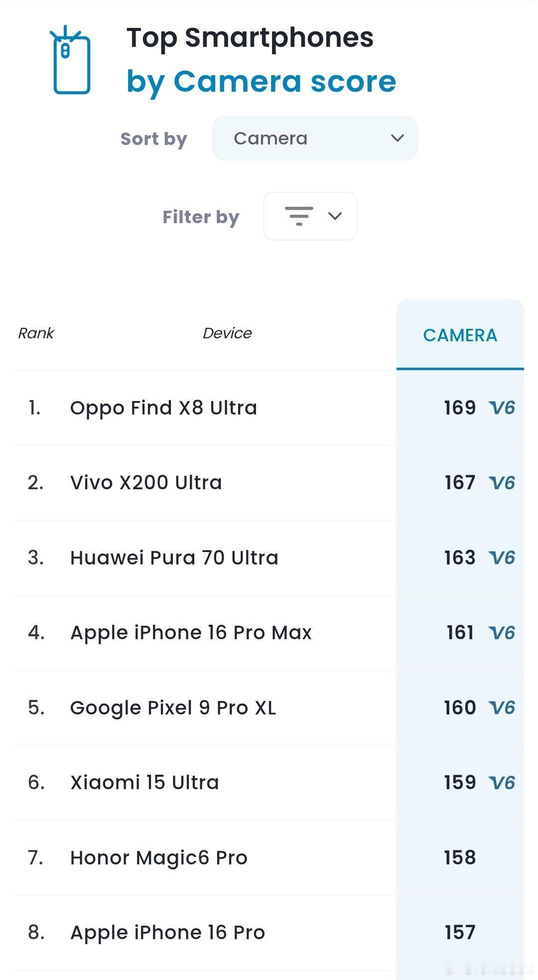Open Vivo X200 Ultra device page
Screen dimensions: 538x980
click(x=146, y=483)
